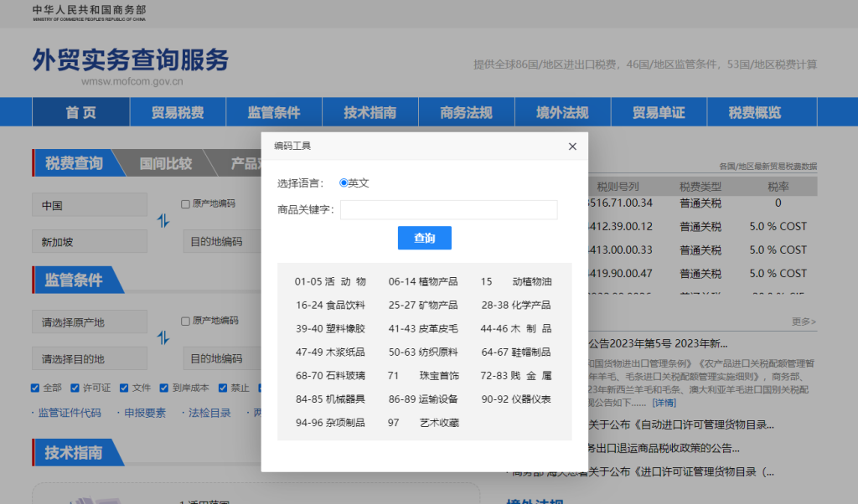
Task: Click the 更多> link
Action: click(x=804, y=321)
